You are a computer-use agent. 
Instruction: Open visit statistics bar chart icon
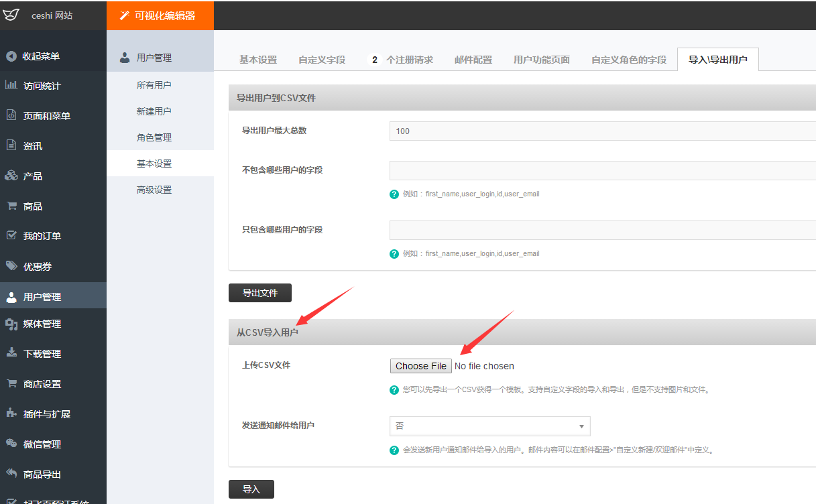[11, 85]
